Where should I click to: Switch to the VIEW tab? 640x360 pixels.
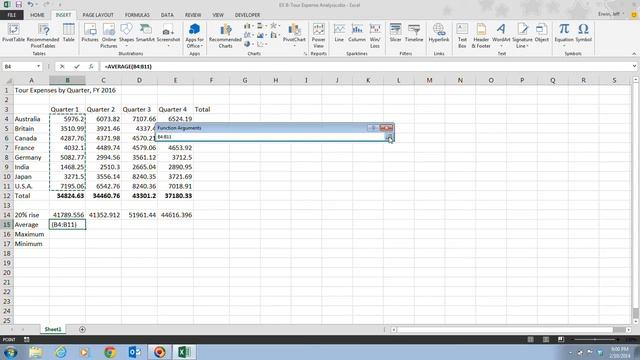[x=218, y=15]
